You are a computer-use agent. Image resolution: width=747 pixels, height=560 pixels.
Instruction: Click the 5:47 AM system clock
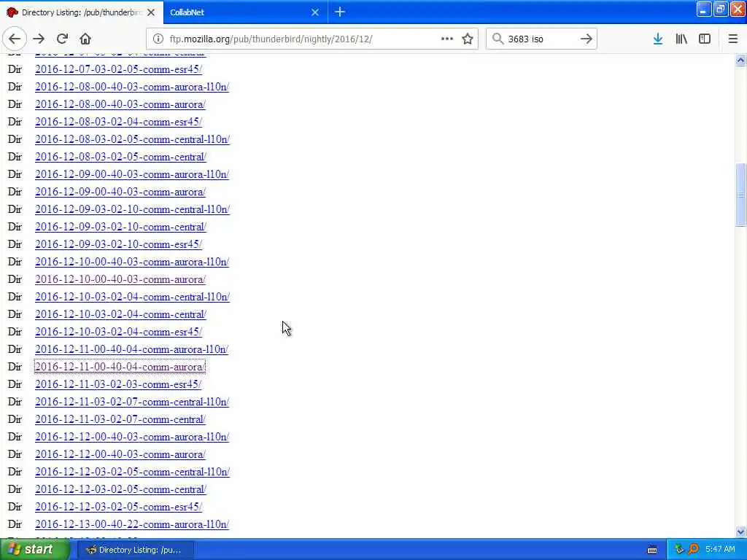pos(720,550)
